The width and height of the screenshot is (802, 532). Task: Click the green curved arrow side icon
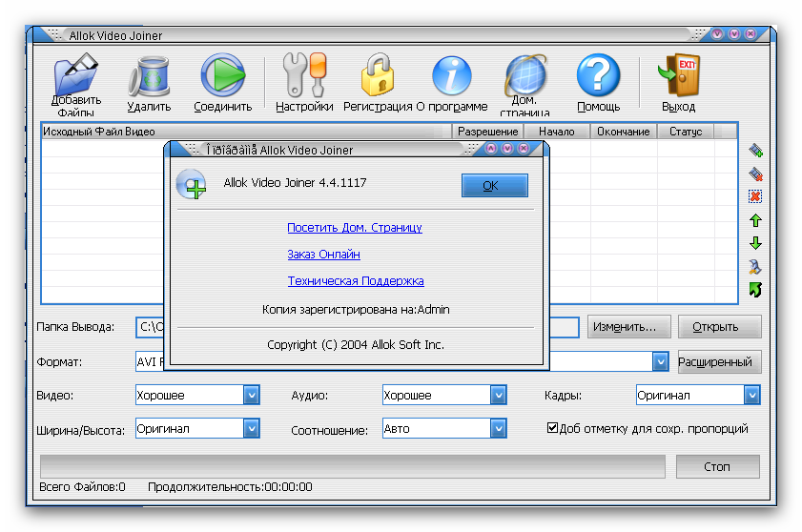point(755,290)
